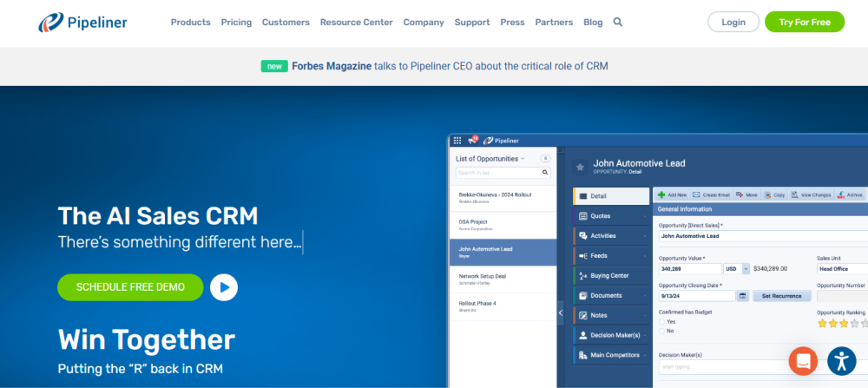Open the accessibility options widget
Screen dimensions: 868x388
pos(841,360)
